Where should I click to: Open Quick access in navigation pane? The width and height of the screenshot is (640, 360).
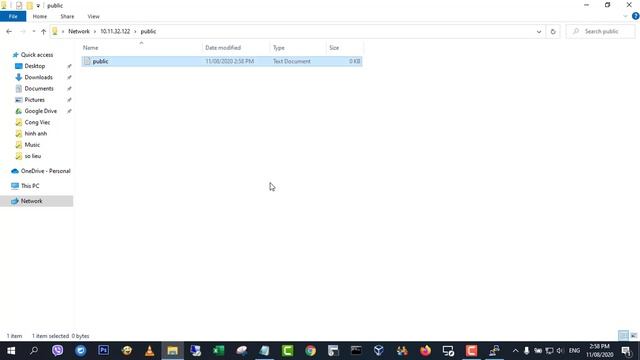pos(37,55)
